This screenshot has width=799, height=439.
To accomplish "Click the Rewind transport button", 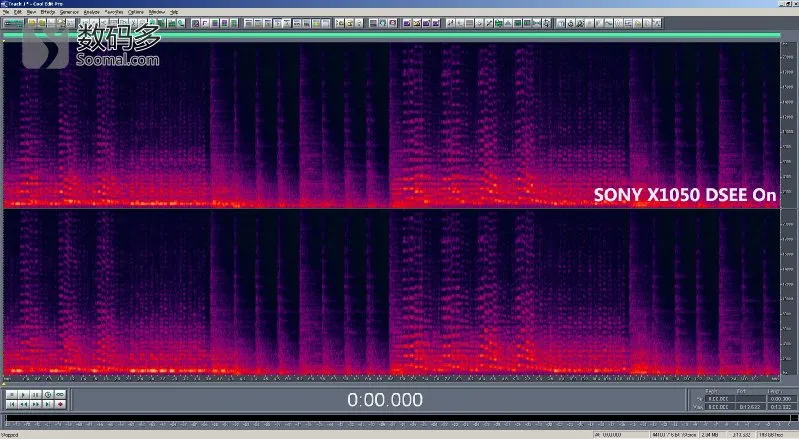I will [x=23, y=404].
